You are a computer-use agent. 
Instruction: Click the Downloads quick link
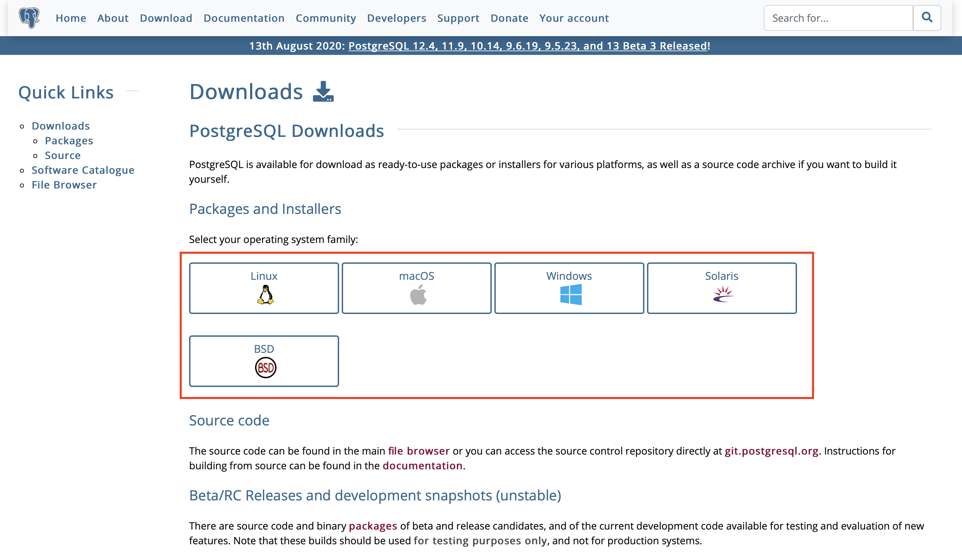pos(60,125)
